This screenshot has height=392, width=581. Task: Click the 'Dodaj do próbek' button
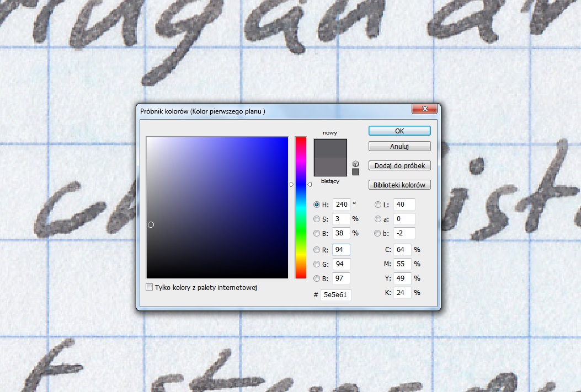pyautogui.click(x=399, y=165)
